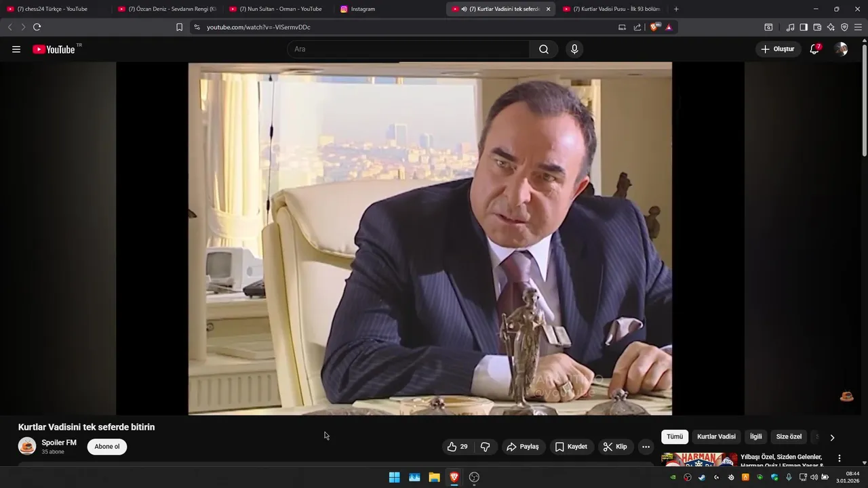This screenshot has width=868, height=488.
Task: Go to the YouTube home logo
Action: pos(54,49)
